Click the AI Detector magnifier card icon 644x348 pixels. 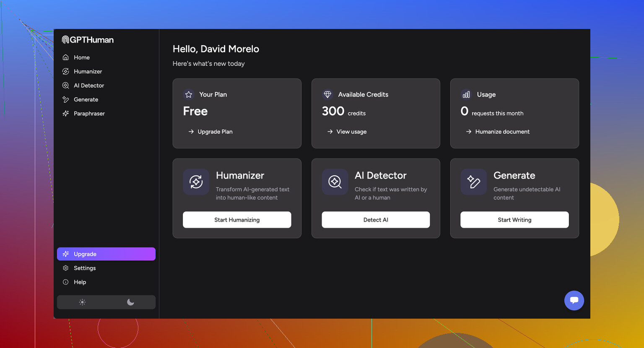[335, 182]
